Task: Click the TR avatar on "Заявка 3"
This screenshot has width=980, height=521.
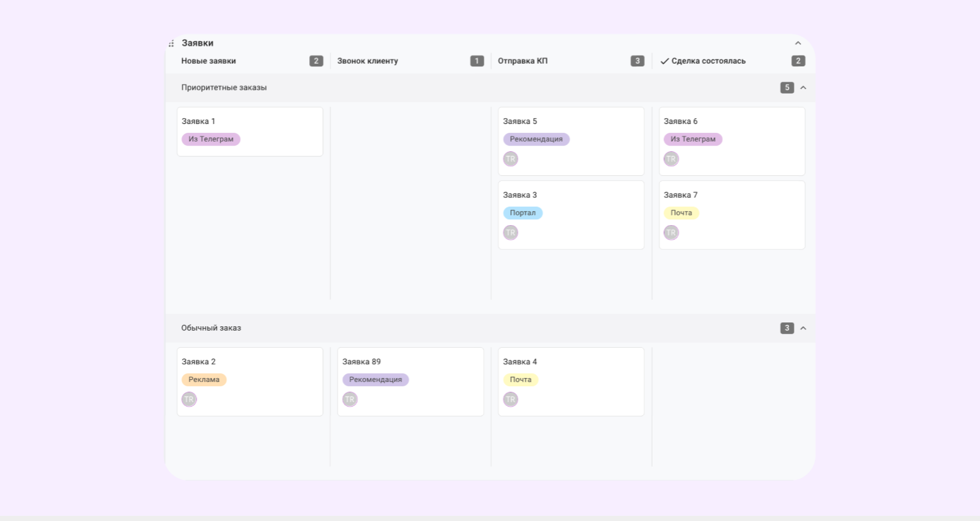Action: click(x=510, y=232)
